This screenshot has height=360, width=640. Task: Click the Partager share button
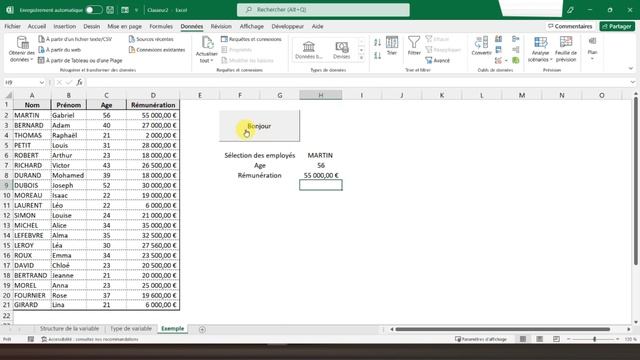[617, 26]
